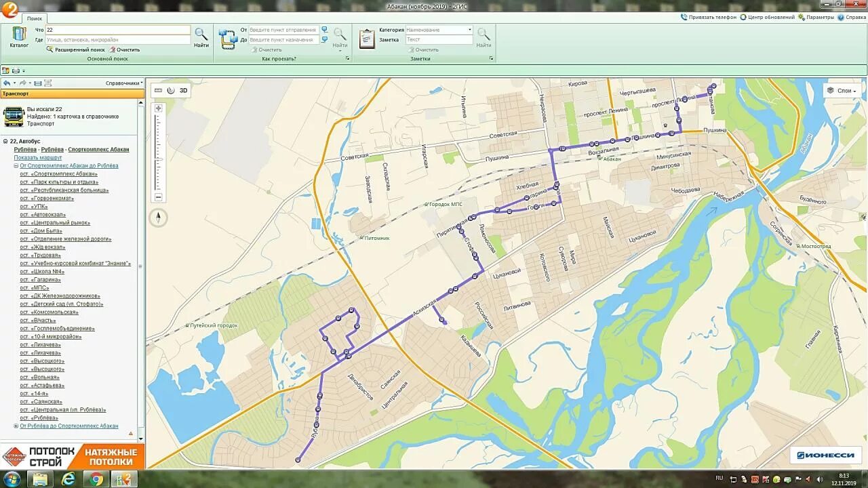Zoom in with the map plus button
This screenshot has width=868, height=488.
(x=159, y=108)
